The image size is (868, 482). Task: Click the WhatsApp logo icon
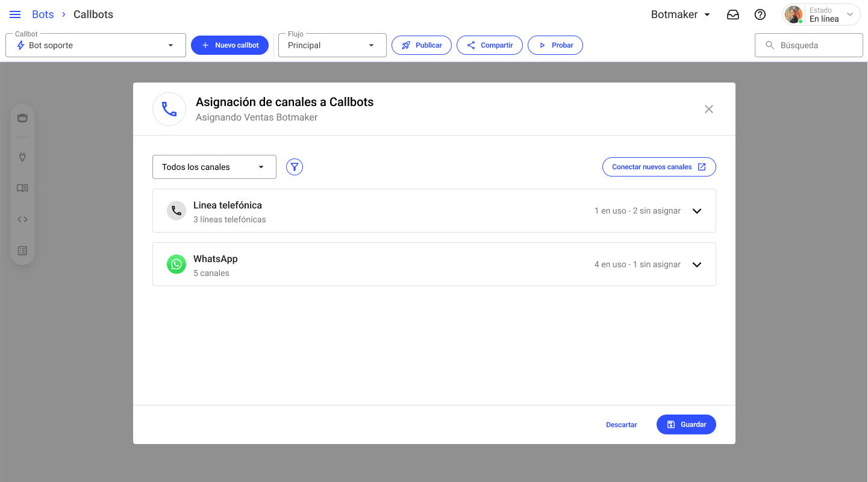[176, 264]
